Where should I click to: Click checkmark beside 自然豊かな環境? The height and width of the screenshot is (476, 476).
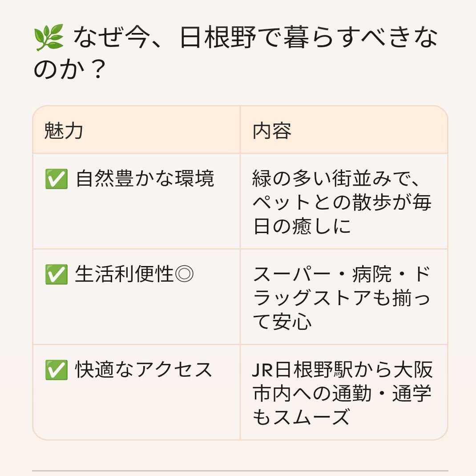(56, 179)
